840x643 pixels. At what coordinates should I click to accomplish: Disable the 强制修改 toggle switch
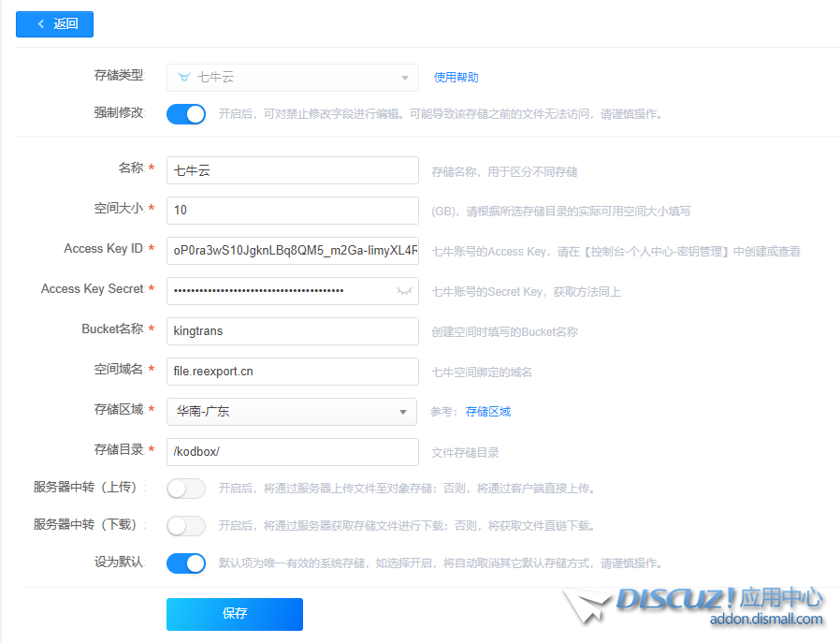(186, 114)
